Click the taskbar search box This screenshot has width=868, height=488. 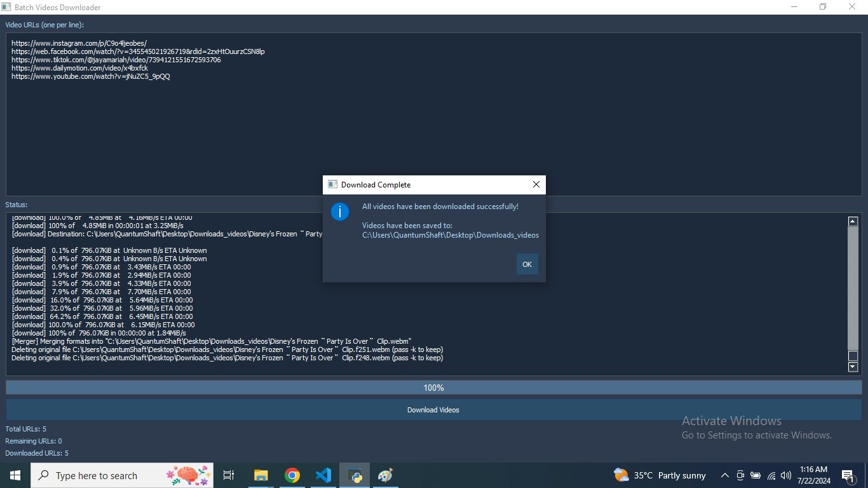coord(123,475)
